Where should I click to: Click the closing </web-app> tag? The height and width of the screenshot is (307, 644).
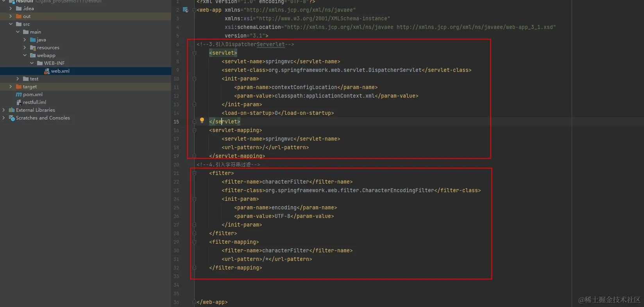212,302
